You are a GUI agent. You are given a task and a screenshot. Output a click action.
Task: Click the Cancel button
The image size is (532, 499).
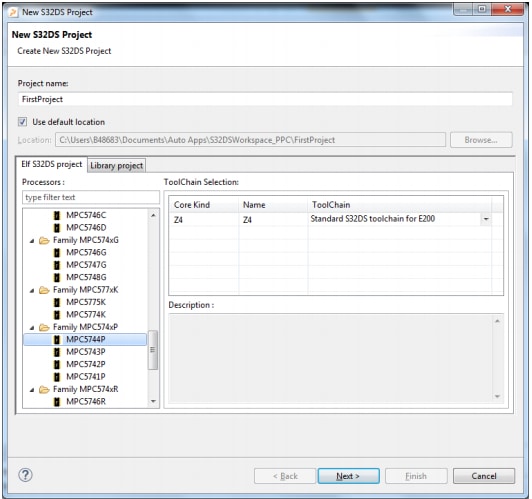(x=484, y=476)
